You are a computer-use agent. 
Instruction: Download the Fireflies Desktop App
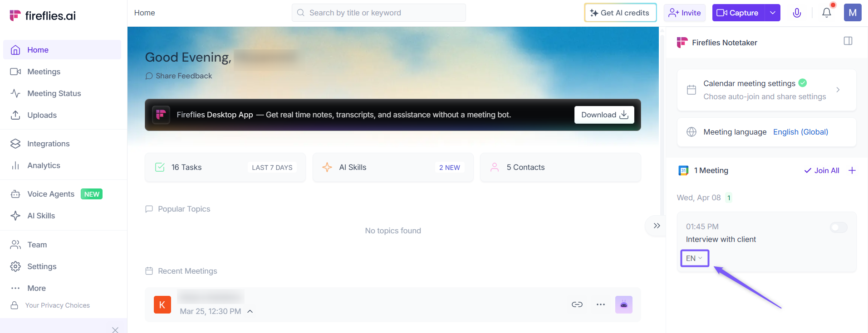coord(604,115)
